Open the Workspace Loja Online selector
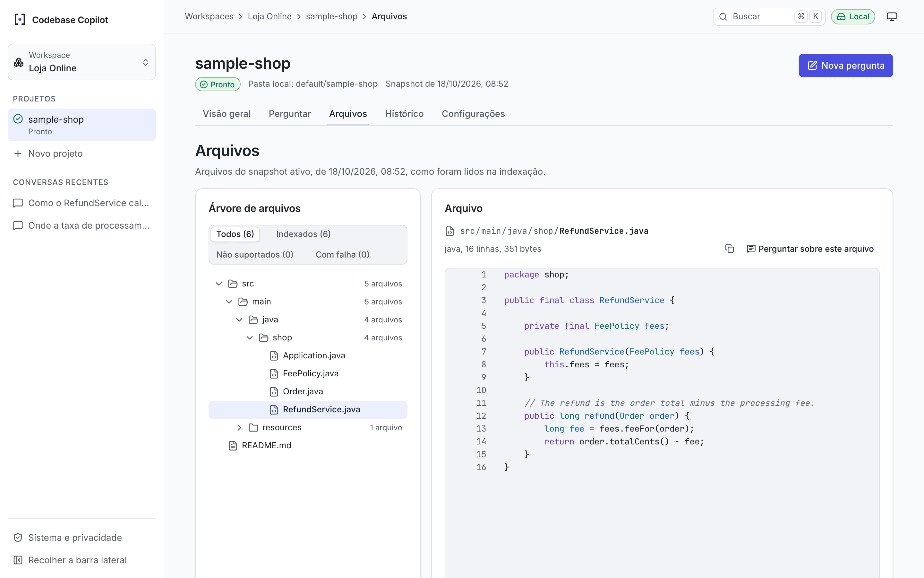This screenshot has width=924, height=578. click(x=82, y=62)
